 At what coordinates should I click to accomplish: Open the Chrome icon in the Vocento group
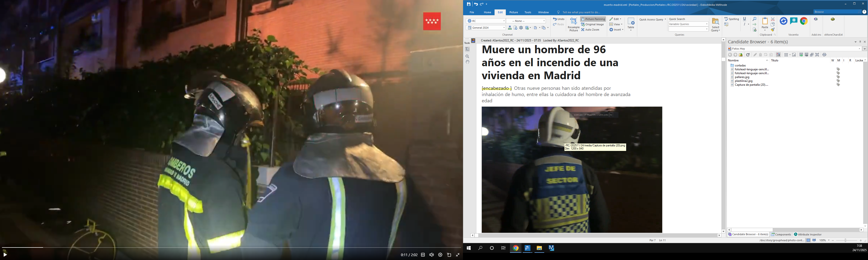pos(804,21)
